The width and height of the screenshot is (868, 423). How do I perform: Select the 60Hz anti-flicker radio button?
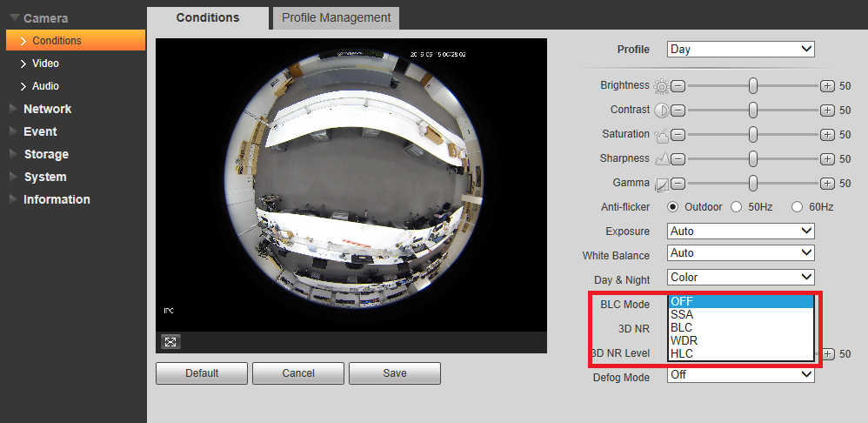point(798,207)
